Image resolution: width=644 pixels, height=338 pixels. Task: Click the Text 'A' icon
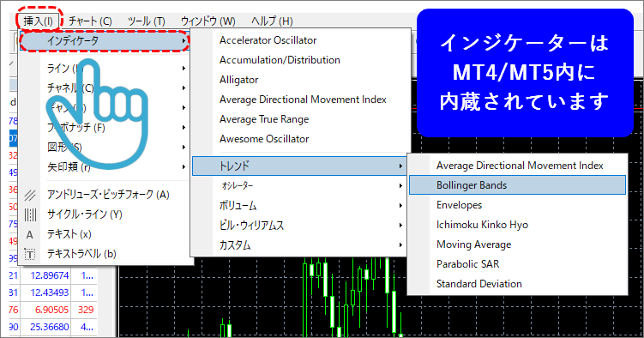pos(29,234)
